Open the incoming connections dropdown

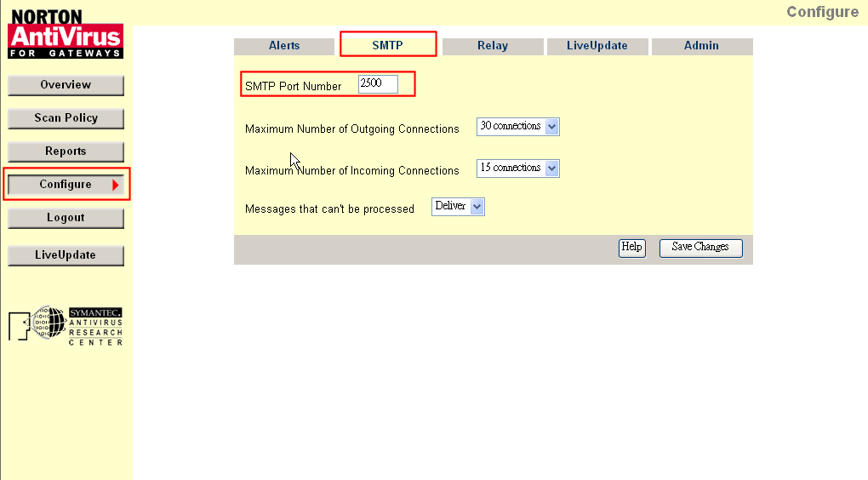[x=517, y=169]
